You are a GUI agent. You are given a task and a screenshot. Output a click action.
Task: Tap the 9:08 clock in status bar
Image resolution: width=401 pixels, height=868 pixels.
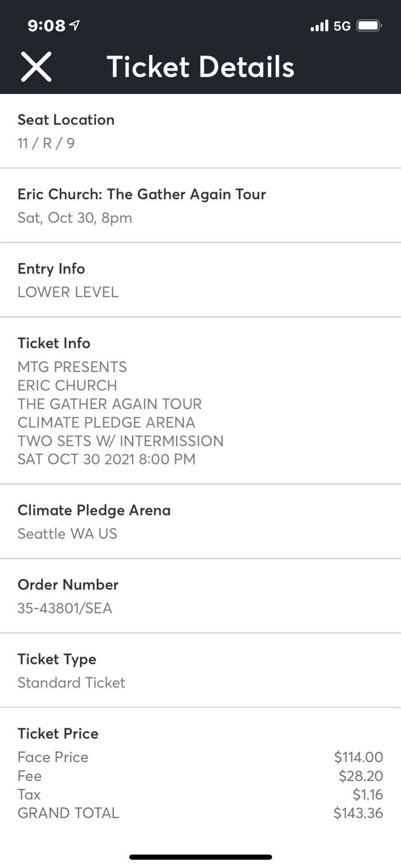click(x=47, y=26)
